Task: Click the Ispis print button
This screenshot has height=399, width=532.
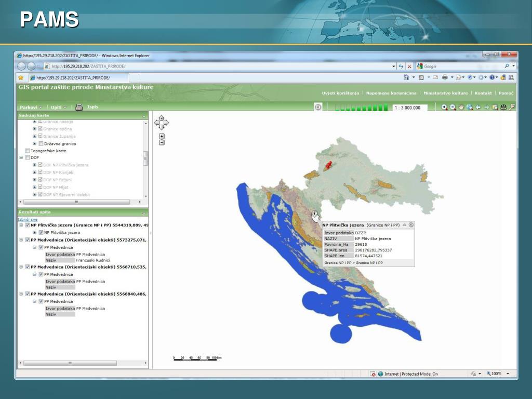Action: [92, 107]
